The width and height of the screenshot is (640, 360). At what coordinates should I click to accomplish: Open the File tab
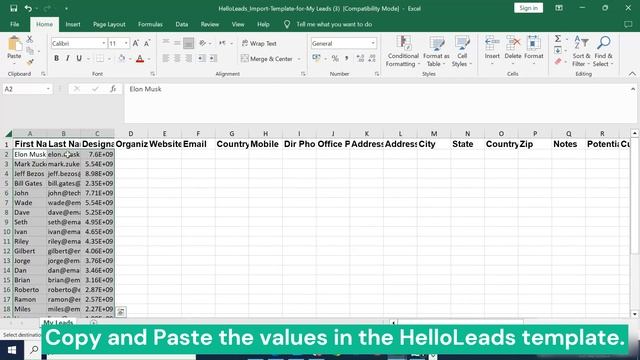pyautogui.click(x=15, y=24)
